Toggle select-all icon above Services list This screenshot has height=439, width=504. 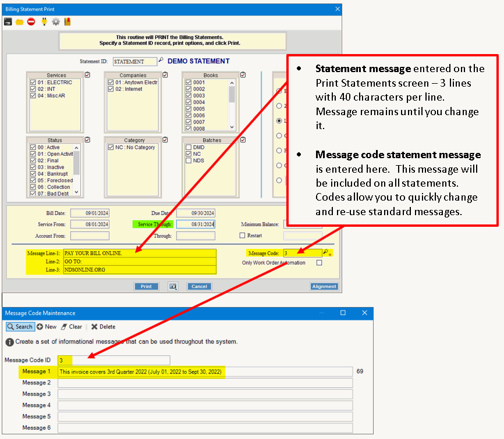point(87,75)
